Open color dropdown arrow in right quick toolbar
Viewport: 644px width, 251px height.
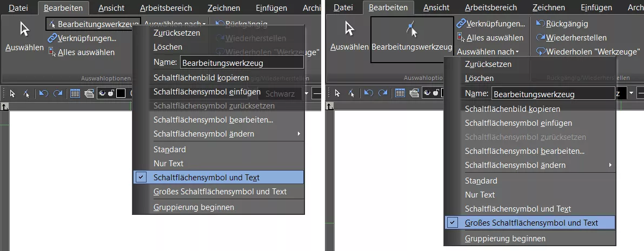pos(631,93)
